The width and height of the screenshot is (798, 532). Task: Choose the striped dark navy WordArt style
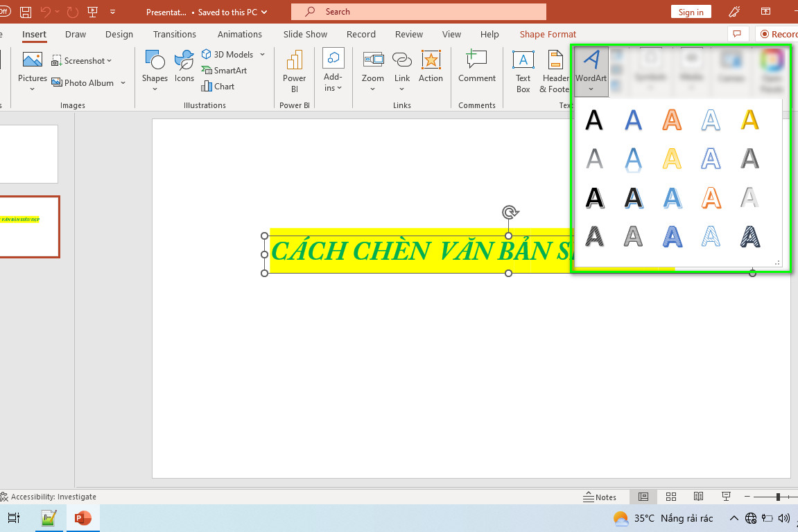(x=749, y=236)
